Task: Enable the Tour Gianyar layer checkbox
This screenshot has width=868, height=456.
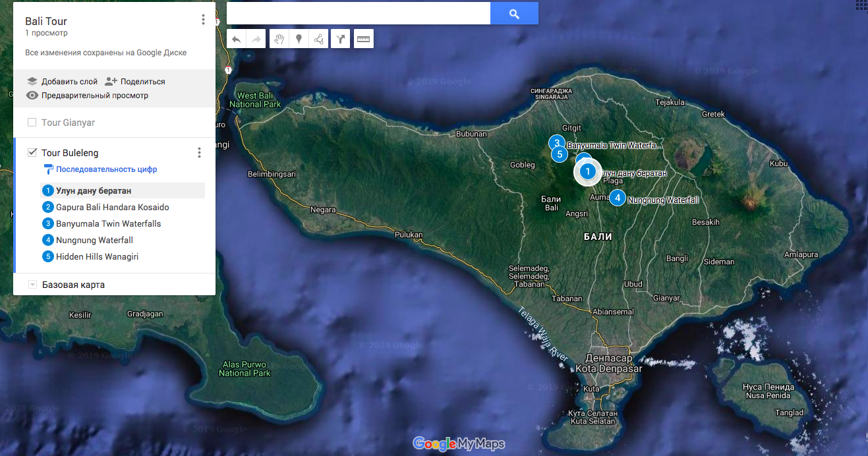Action: (32, 123)
